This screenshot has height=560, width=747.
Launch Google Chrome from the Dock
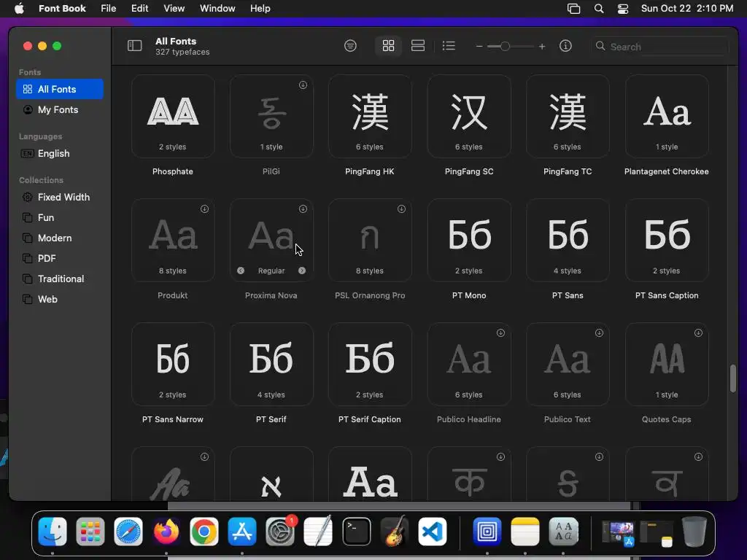(x=204, y=532)
